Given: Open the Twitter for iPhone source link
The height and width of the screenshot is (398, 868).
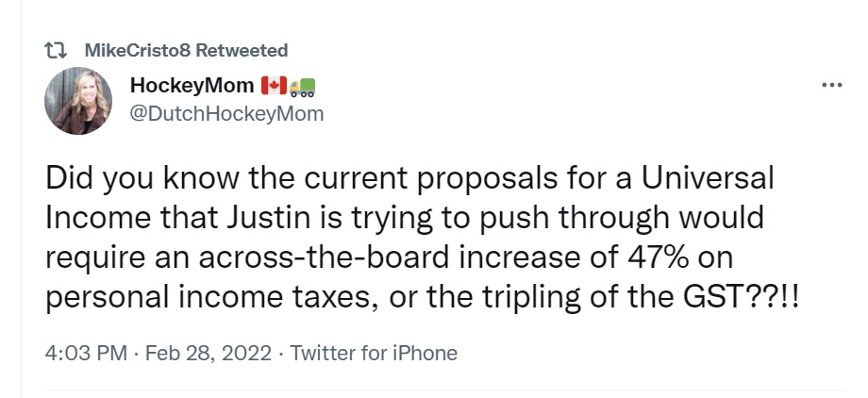Looking at the screenshot, I should [374, 354].
